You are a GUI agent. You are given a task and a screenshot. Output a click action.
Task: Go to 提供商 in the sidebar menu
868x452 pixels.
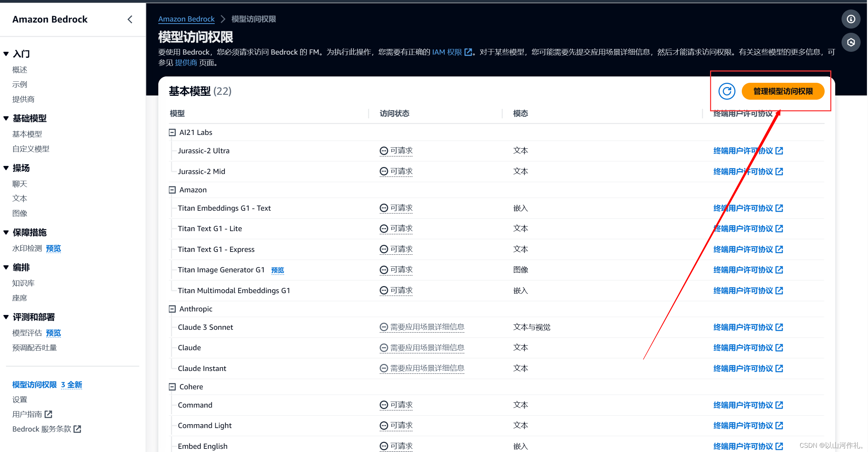[23, 99]
